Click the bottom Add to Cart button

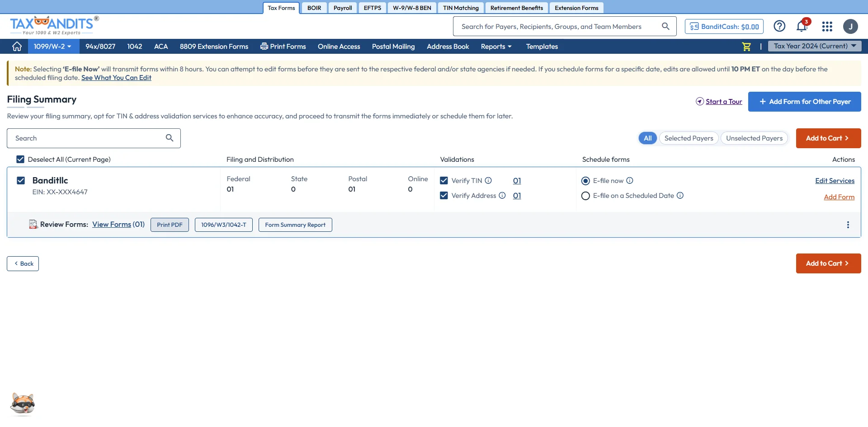click(x=828, y=263)
